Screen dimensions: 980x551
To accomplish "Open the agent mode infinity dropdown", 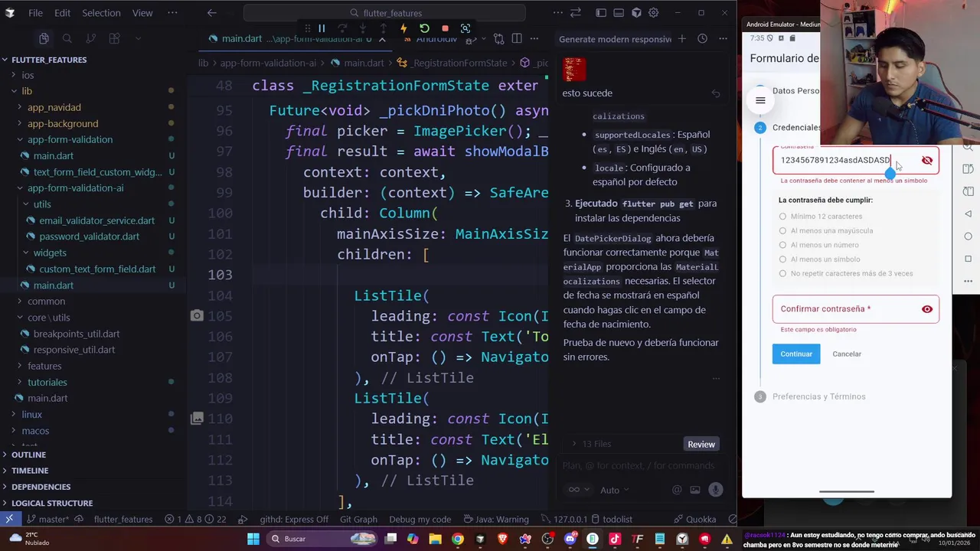I will click(x=578, y=490).
